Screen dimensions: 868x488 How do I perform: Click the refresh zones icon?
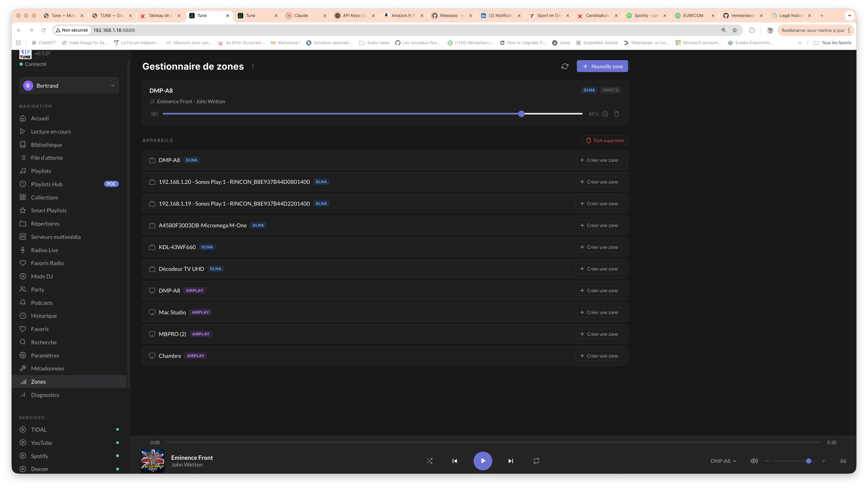[565, 66]
